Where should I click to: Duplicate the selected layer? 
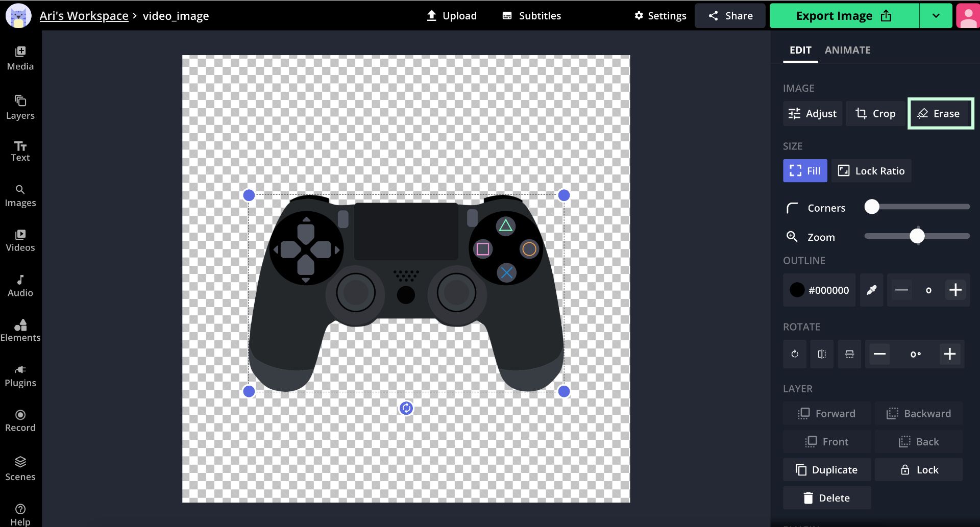(x=827, y=470)
